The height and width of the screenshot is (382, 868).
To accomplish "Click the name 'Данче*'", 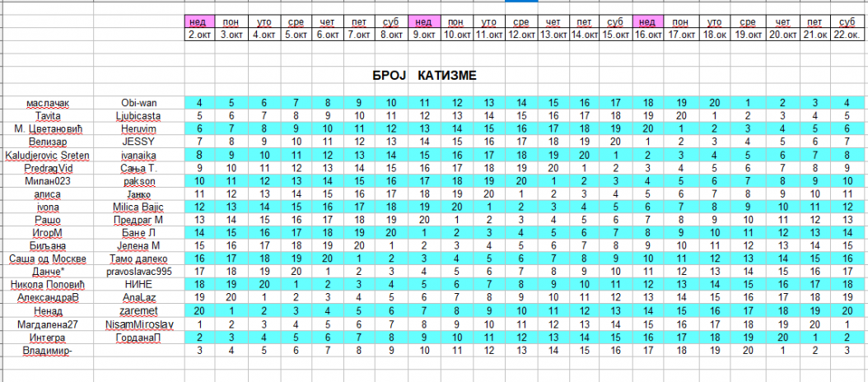I will pyautogui.click(x=46, y=272).
